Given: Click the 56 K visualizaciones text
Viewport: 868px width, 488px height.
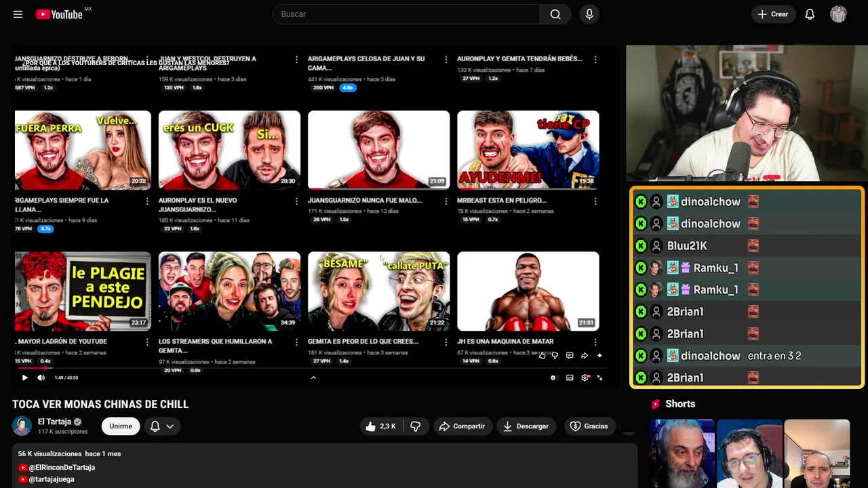Looking at the screenshot, I should pos(49,453).
